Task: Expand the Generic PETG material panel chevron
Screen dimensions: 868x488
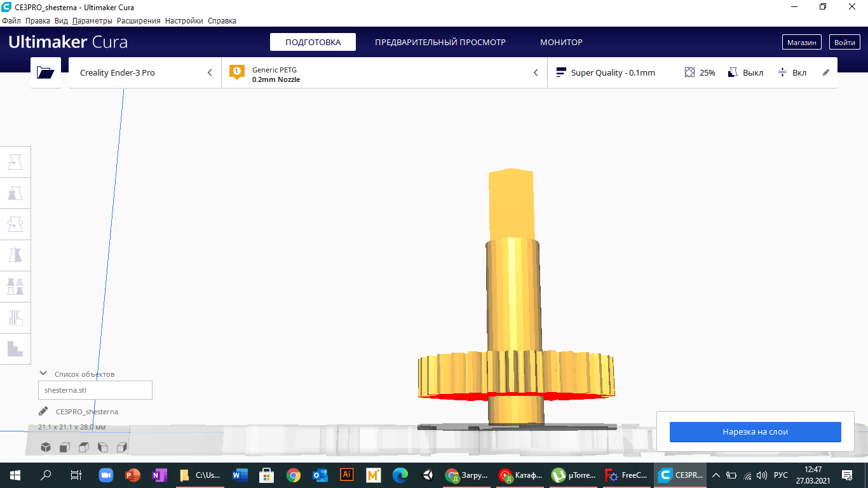Action: [536, 72]
